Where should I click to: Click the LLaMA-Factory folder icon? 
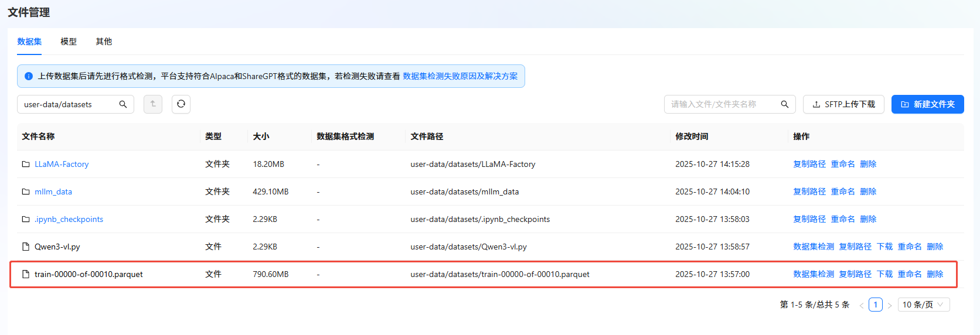[x=26, y=164]
